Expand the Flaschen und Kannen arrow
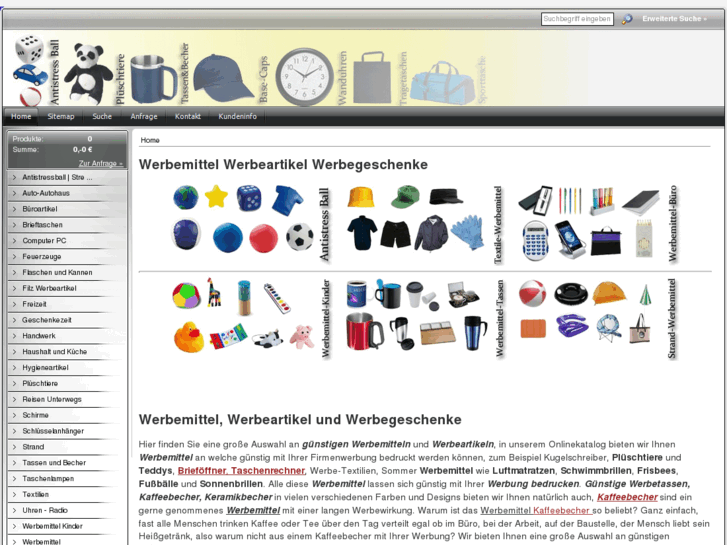The image size is (727, 545). 14,272
